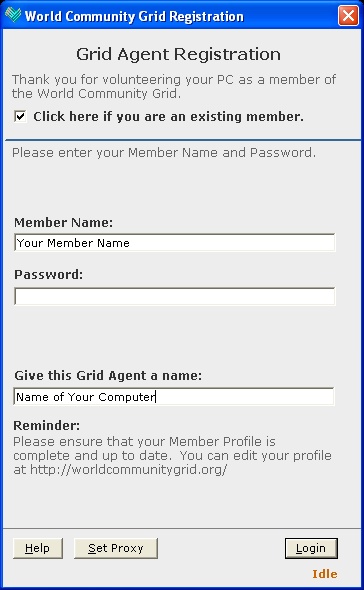
Task: Click the 'Please enter your Member Name' instruction
Action: (x=164, y=153)
